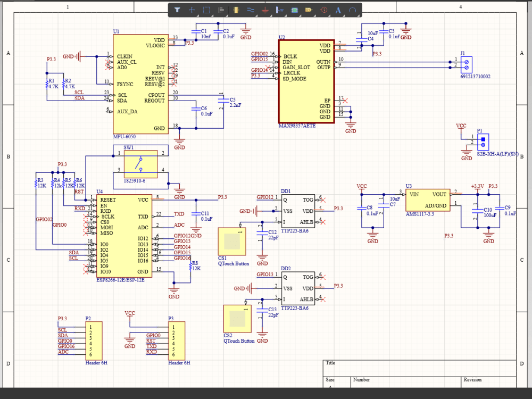Click the SCL net label on P2 header

tap(62, 330)
